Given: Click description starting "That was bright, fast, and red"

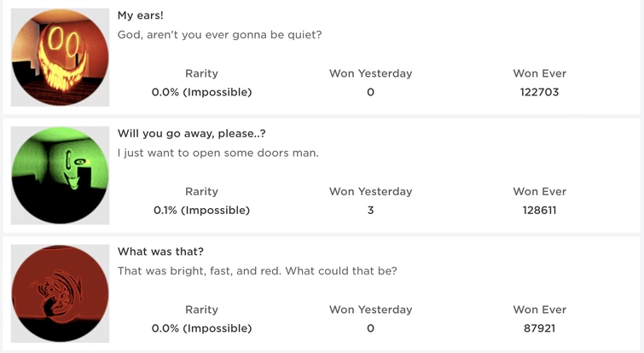Looking at the screenshot, I should click(257, 271).
